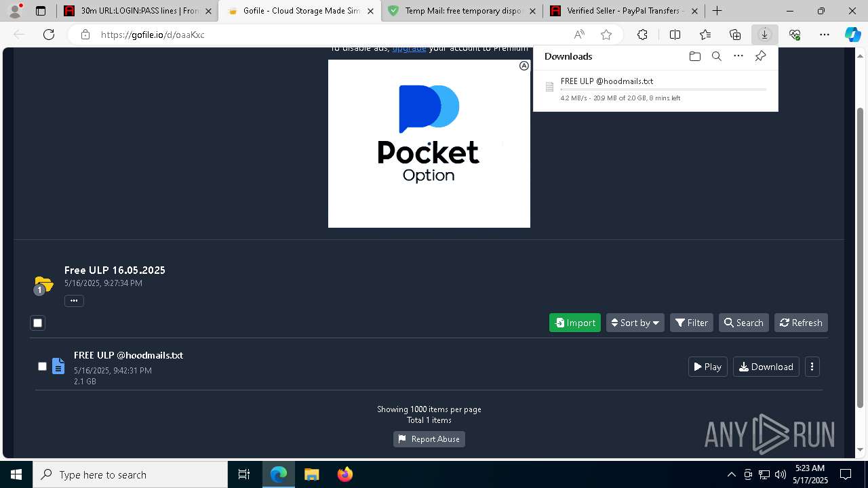Open the volume control in system tray
Image resolution: width=868 pixels, height=488 pixels.
click(x=781, y=474)
